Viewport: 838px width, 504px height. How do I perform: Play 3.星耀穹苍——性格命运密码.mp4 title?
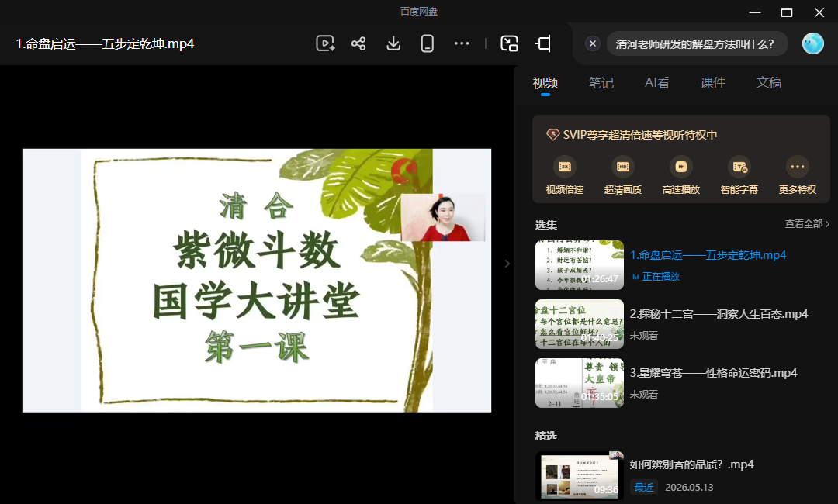[714, 373]
